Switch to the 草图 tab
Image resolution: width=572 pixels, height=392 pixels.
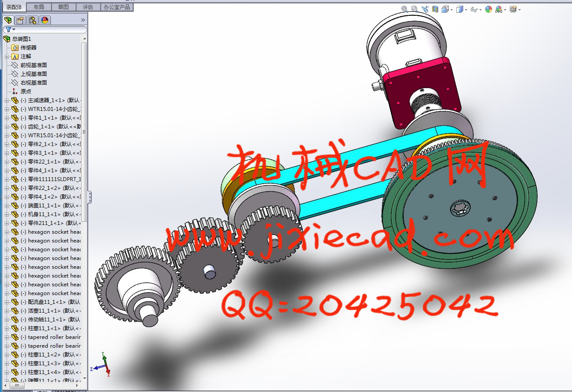click(x=63, y=7)
